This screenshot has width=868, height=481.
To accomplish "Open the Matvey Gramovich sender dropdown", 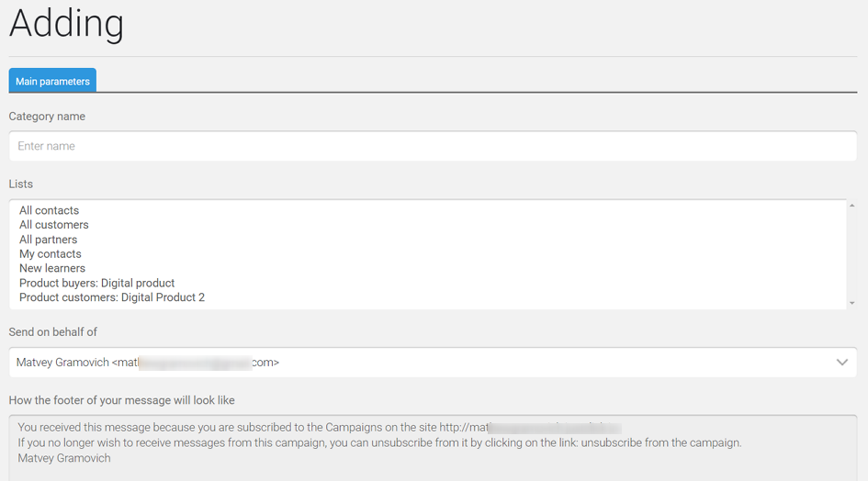I will coord(433,363).
